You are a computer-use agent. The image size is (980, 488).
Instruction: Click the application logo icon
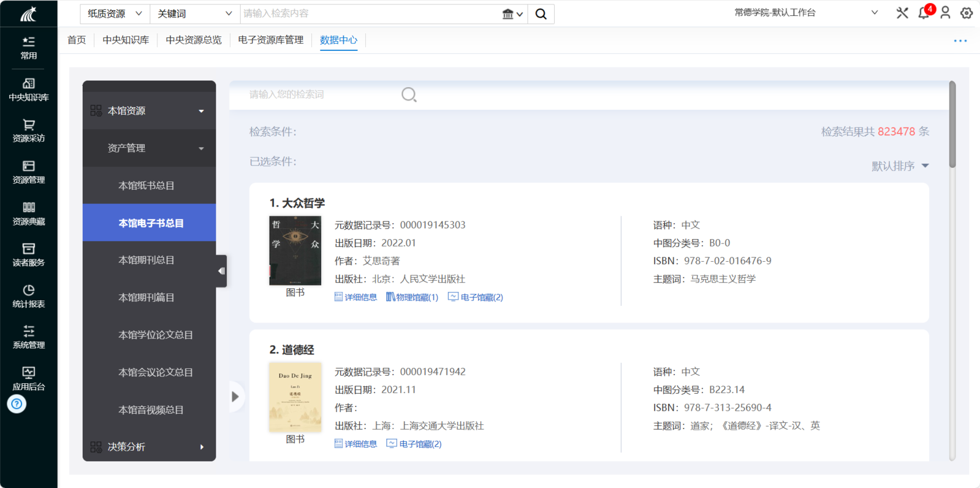click(29, 13)
